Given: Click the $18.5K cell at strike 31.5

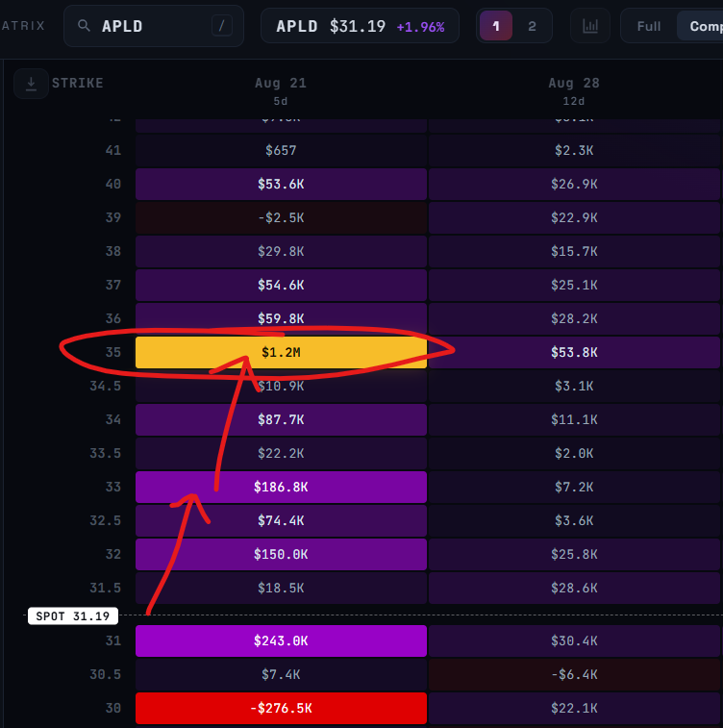Looking at the screenshot, I should tap(281, 588).
